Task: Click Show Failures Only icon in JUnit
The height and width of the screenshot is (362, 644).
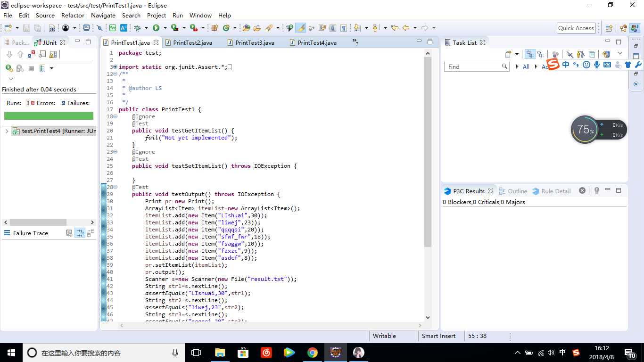Action: point(31,55)
